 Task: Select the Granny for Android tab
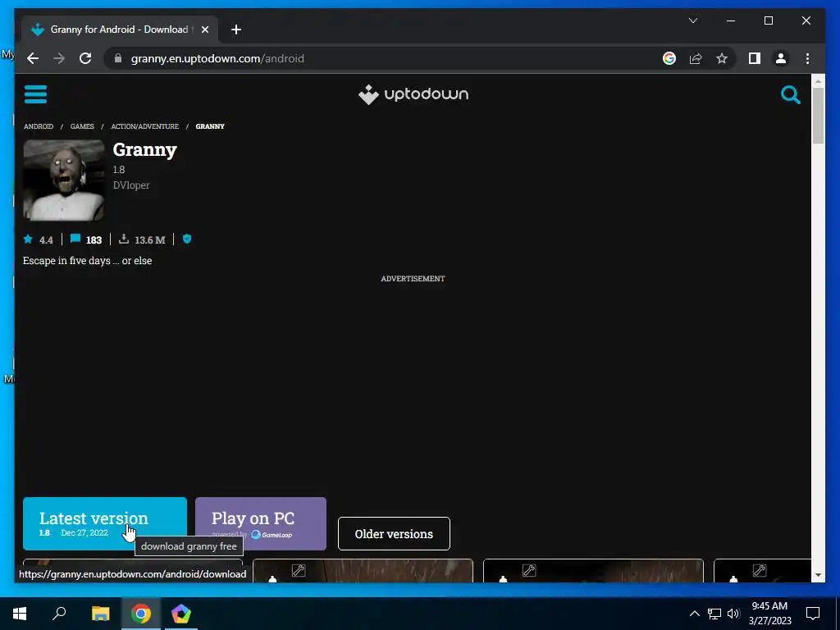pos(120,30)
